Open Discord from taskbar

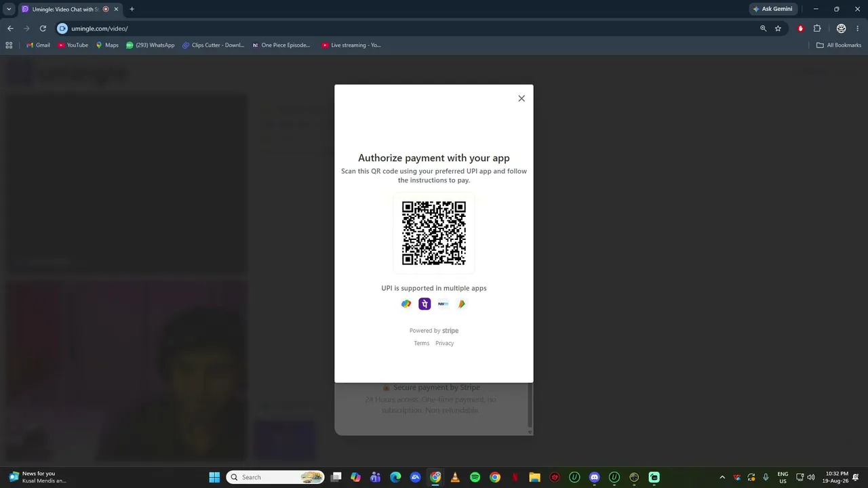595,477
